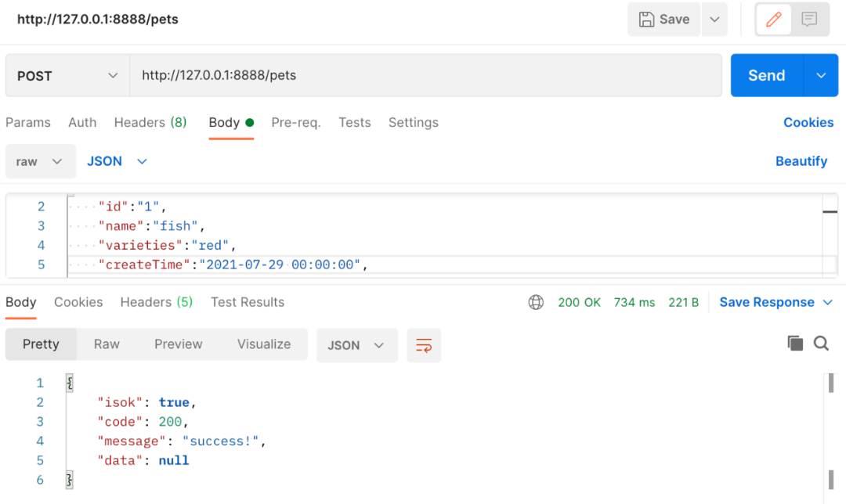This screenshot has width=846, height=504.
Task: Click the Send button
Action: pos(767,75)
